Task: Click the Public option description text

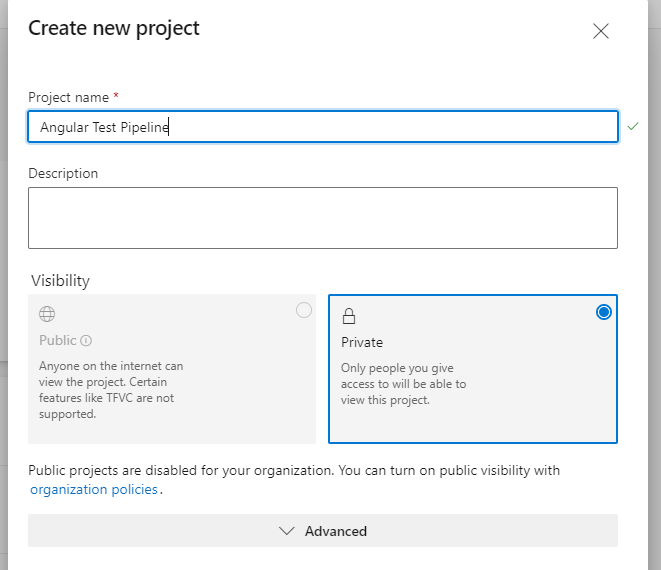Action: [x=110, y=390]
